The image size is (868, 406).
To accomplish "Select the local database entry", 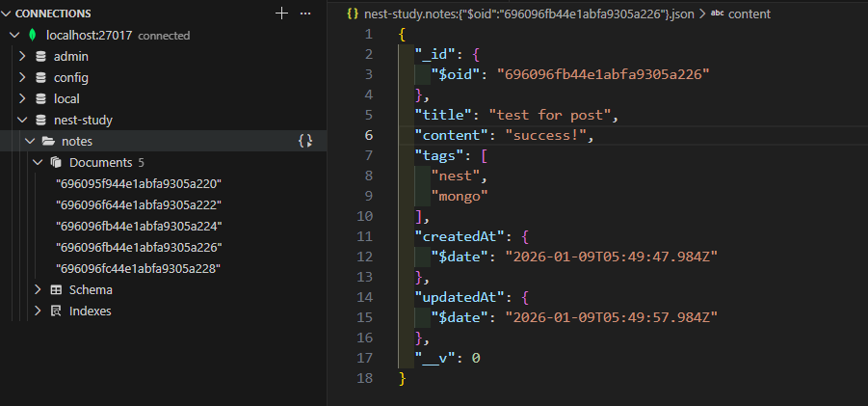I will pos(66,99).
